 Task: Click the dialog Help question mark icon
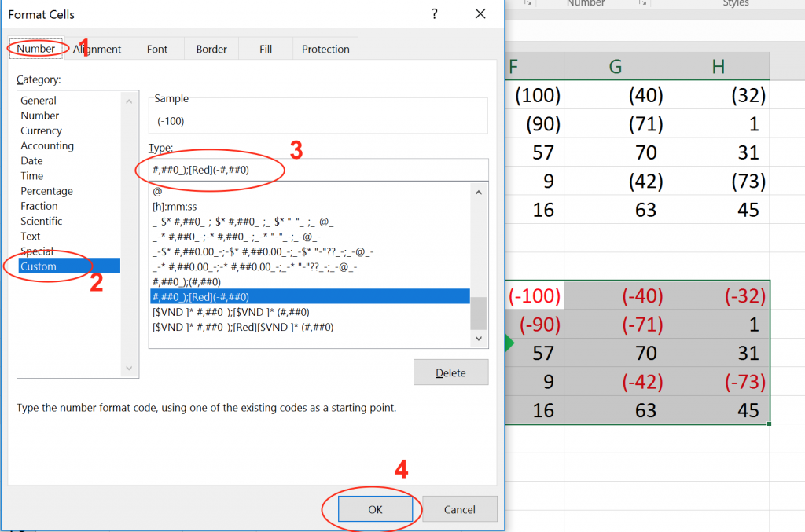(x=434, y=13)
